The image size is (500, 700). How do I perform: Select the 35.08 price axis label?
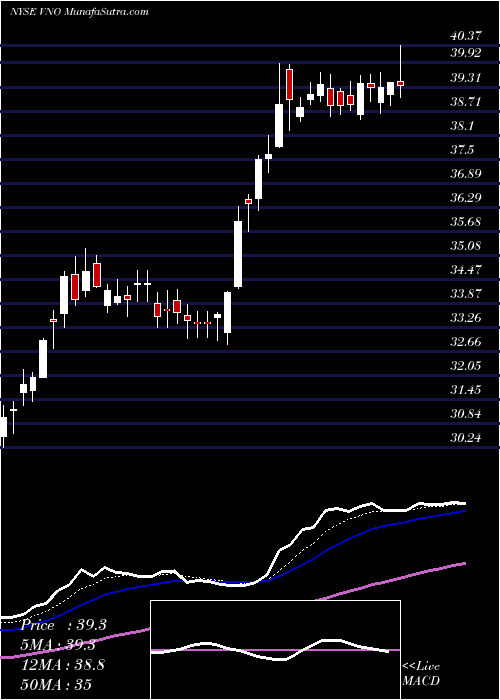467,246
